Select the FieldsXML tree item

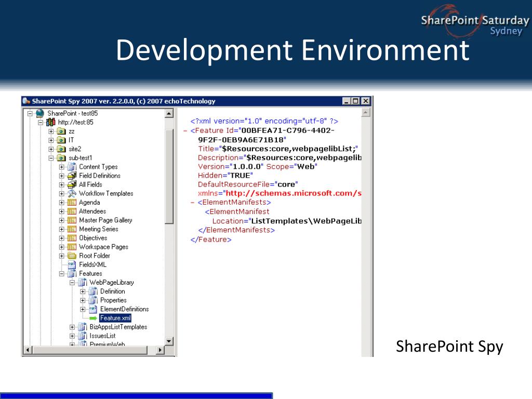(92, 264)
